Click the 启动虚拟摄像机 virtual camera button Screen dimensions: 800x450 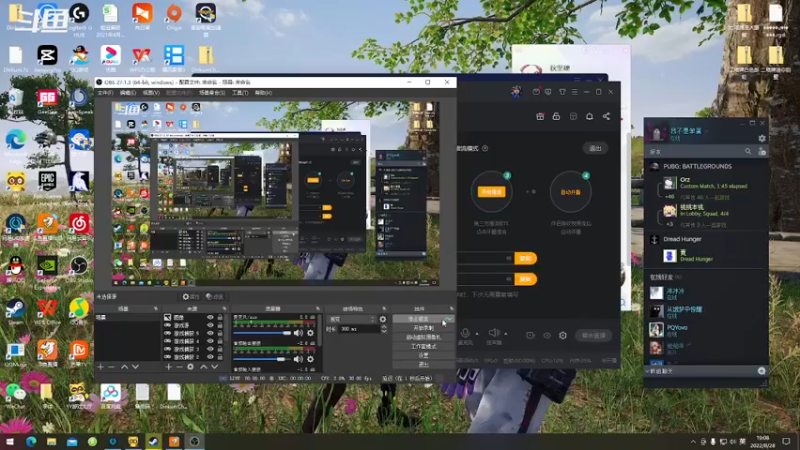tap(423, 337)
